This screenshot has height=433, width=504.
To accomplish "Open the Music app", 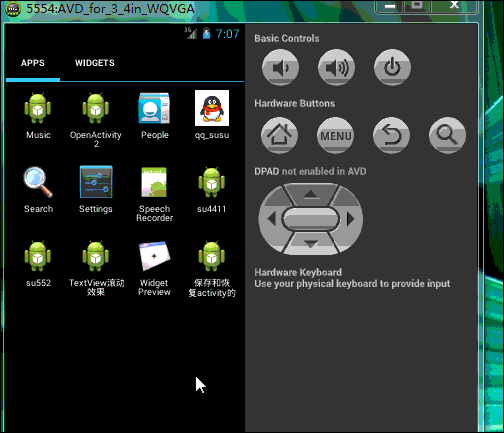I will point(38,115).
